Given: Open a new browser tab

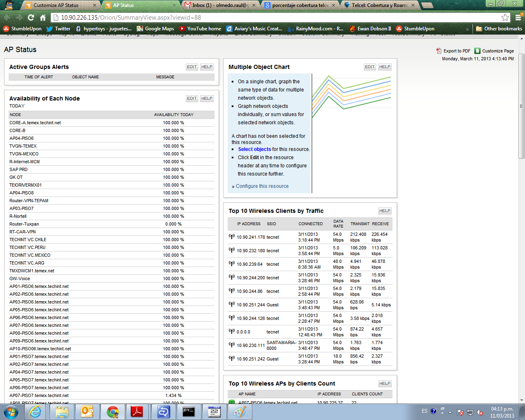Looking at the screenshot, I should point(427,5).
